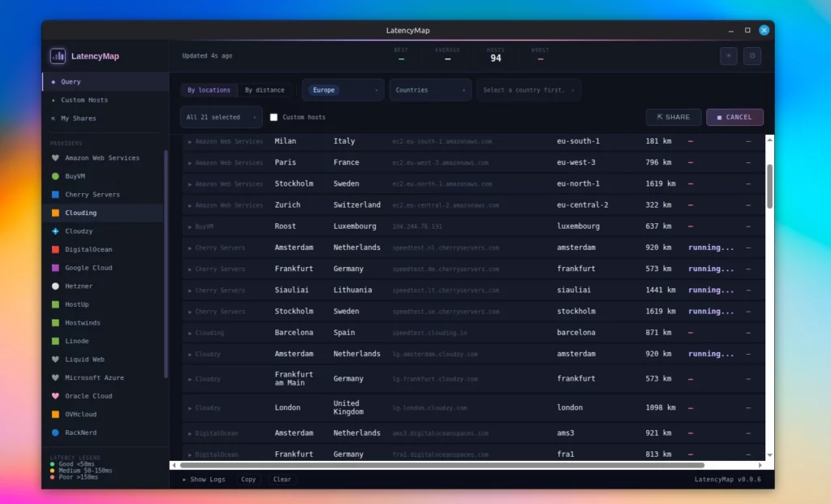Click the scroll right arrow below the table

click(760, 465)
